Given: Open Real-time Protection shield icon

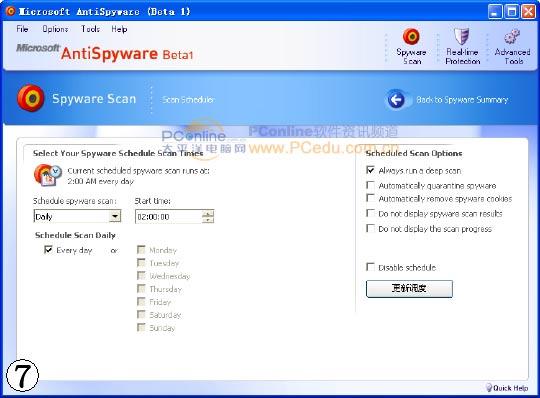Looking at the screenshot, I should click(x=461, y=36).
